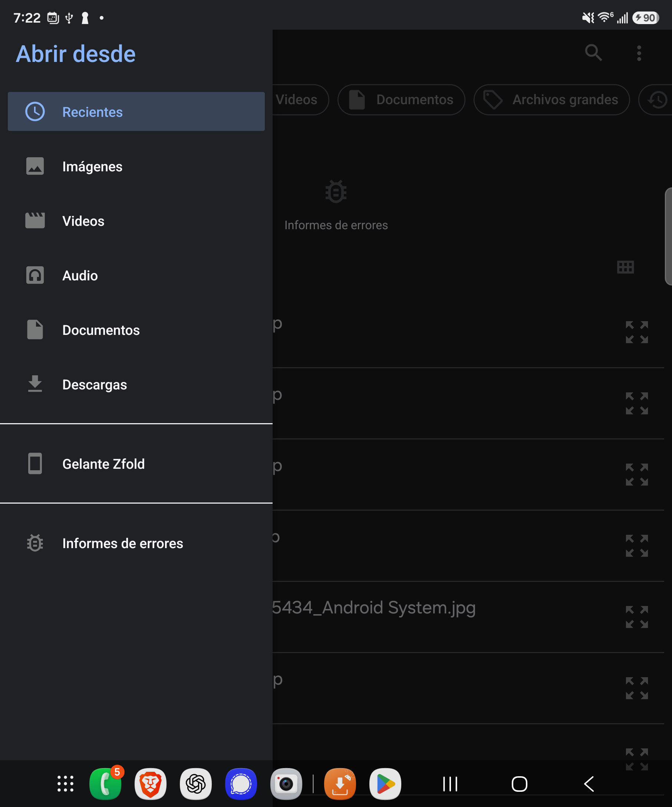Tap battery indicator showing 90
Viewport: 672px width, 807px height.
coord(646,18)
